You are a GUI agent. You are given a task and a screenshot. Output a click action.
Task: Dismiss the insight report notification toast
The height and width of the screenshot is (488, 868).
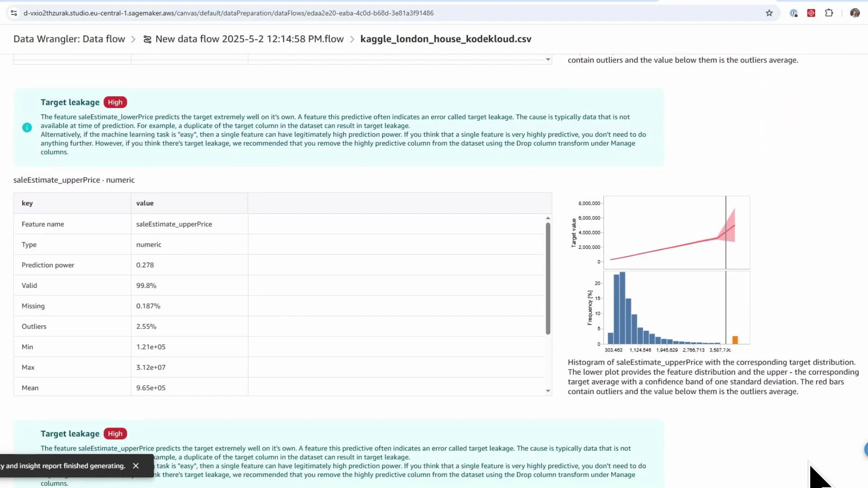(x=136, y=465)
